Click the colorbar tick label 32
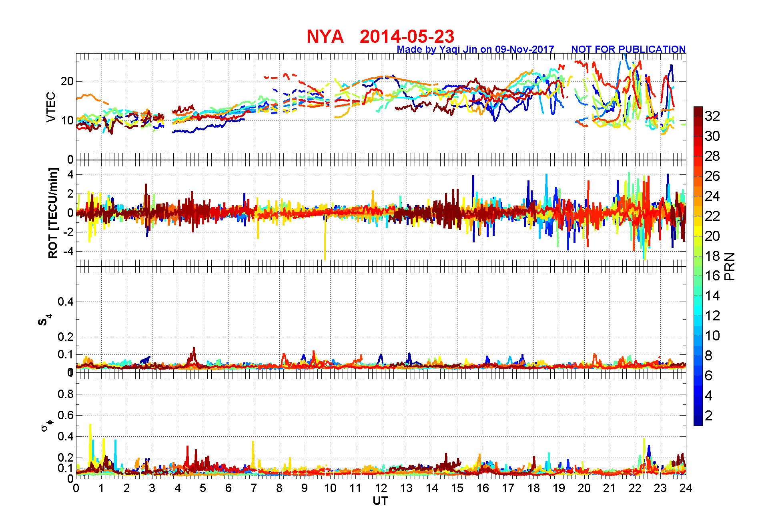Image resolution: width=762 pixels, height=532 pixels. [712, 116]
